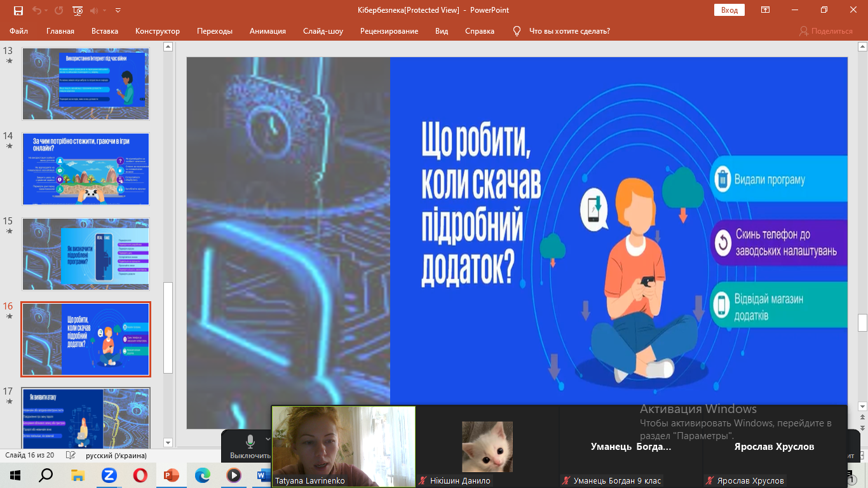
Task: Open the Файл menu
Action: (18, 31)
